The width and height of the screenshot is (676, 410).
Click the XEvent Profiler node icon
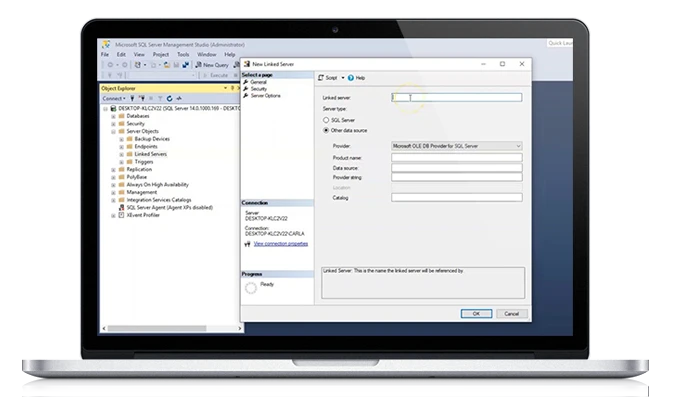tap(122, 214)
